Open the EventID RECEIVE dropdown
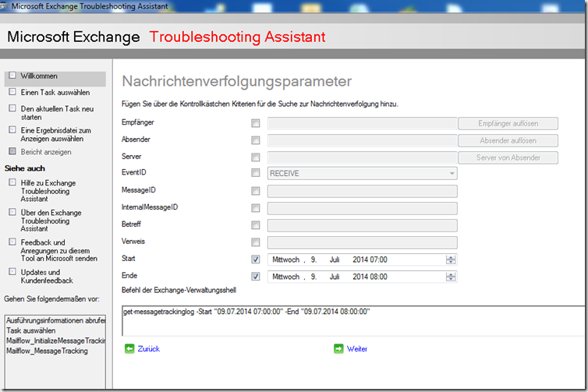The image size is (588, 392). point(452,174)
